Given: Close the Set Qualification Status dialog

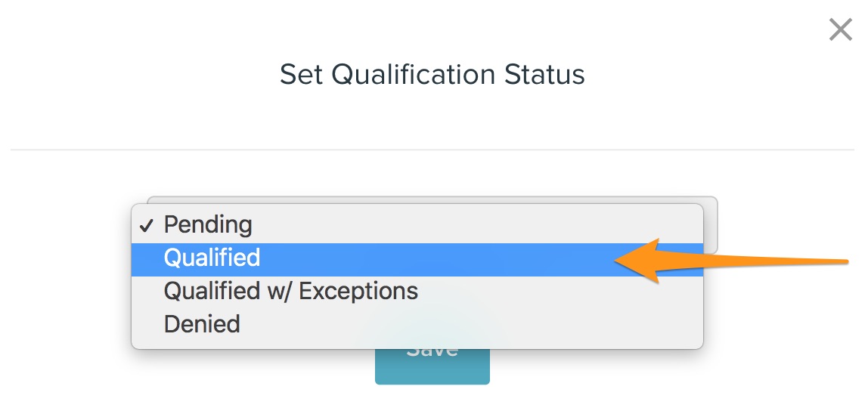Looking at the screenshot, I should coord(840,30).
